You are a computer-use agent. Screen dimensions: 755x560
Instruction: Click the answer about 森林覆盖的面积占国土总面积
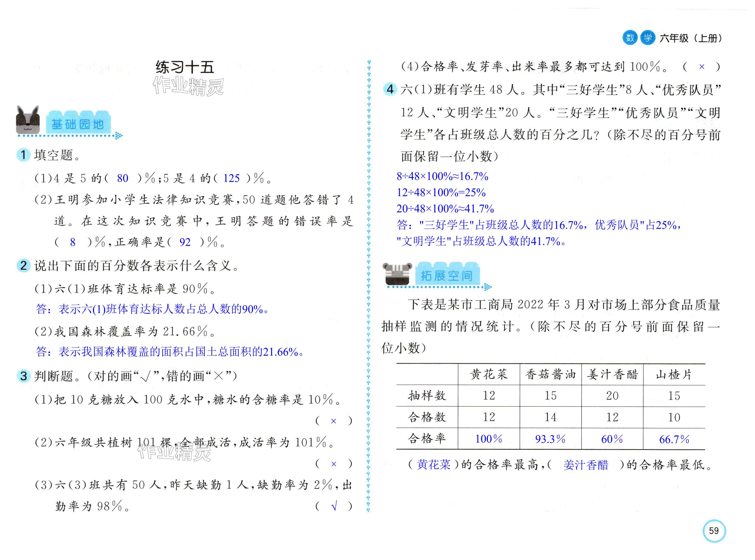coord(170,352)
